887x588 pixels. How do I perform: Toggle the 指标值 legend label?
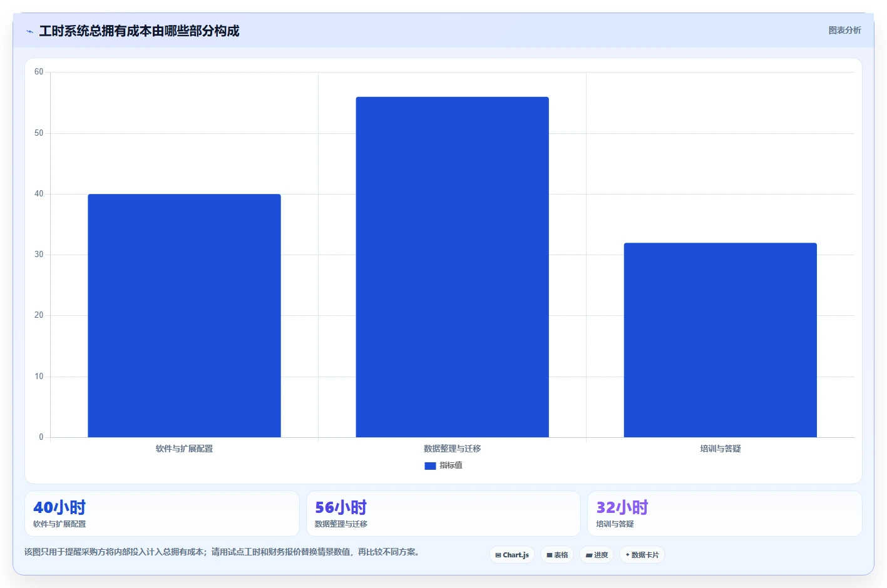tap(451, 465)
